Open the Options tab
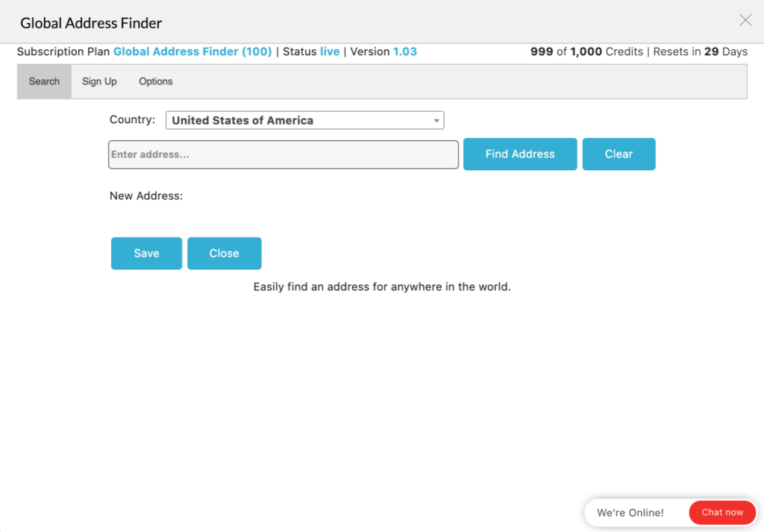The image size is (764, 532). [x=155, y=81]
